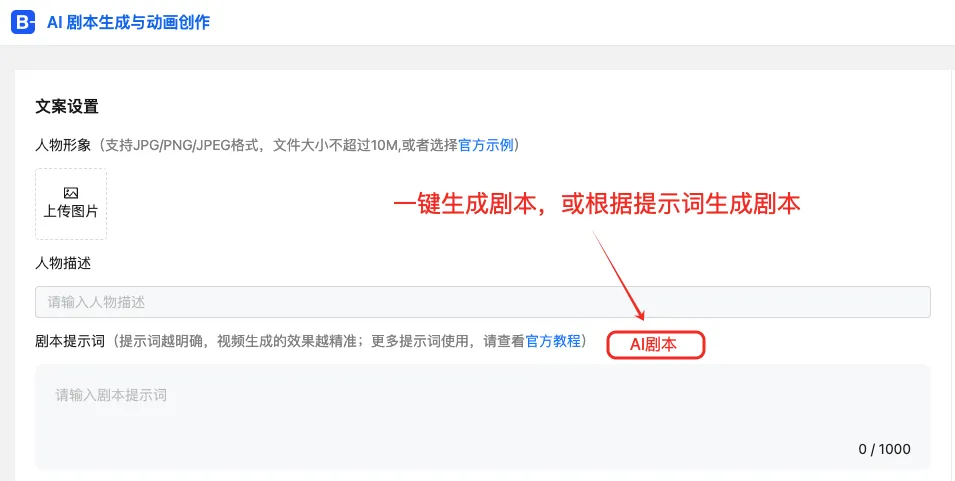Click the blue B logo icon
This screenshot has height=481, width=955.
(23, 23)
